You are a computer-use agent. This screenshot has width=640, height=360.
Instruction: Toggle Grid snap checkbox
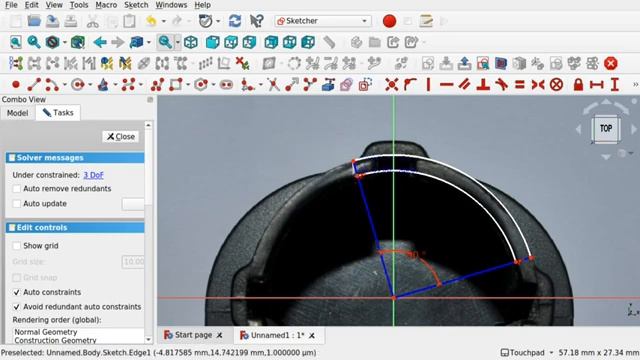(x=17, y=278)
